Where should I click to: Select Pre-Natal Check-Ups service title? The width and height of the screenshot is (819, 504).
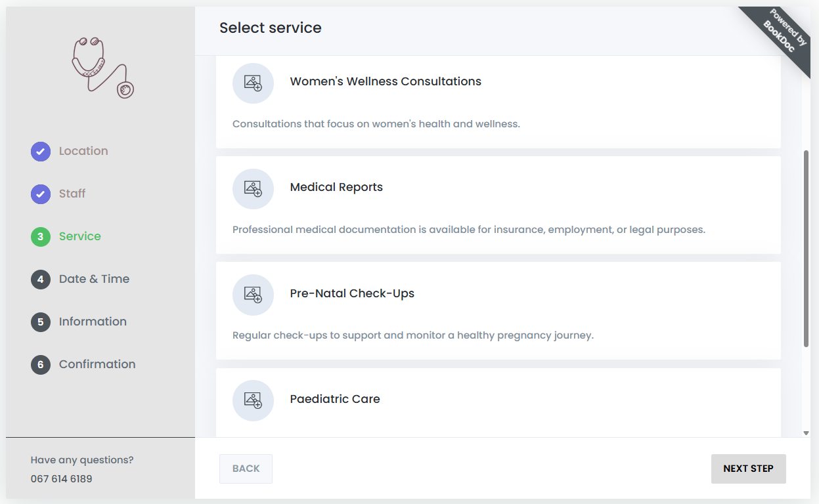352,293
